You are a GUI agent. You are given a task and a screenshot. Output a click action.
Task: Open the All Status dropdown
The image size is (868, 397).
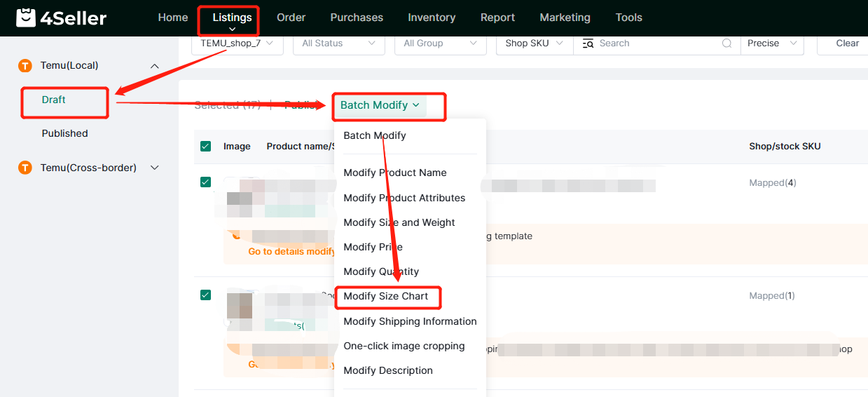click(338, 43)
